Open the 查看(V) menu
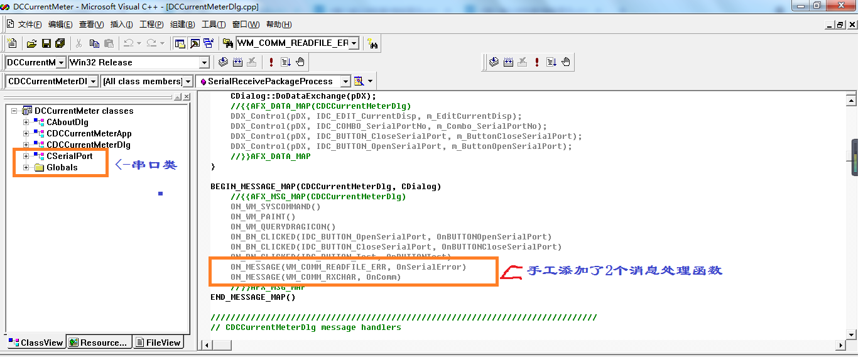This screenshot has height=357, width=868. [x=91, y=25]
